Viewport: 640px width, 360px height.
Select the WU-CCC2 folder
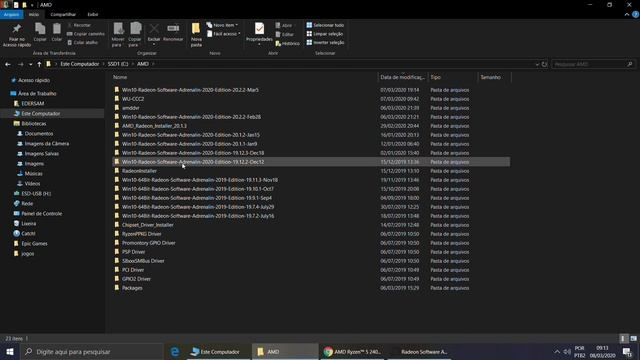click(x=133, y=99)
